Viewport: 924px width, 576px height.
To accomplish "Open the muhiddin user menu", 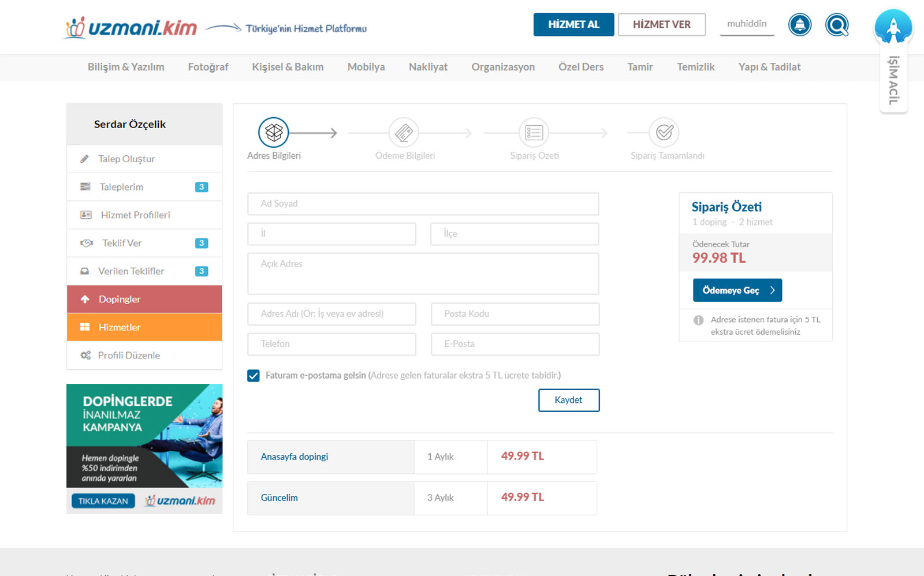I will [x=747, y=24].
